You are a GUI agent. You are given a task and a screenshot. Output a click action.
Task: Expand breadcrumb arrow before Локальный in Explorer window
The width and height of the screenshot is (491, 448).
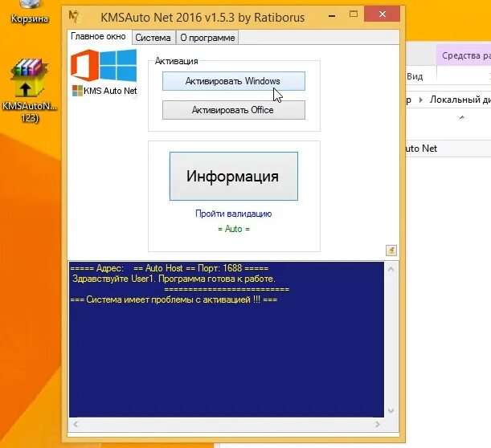421,100
